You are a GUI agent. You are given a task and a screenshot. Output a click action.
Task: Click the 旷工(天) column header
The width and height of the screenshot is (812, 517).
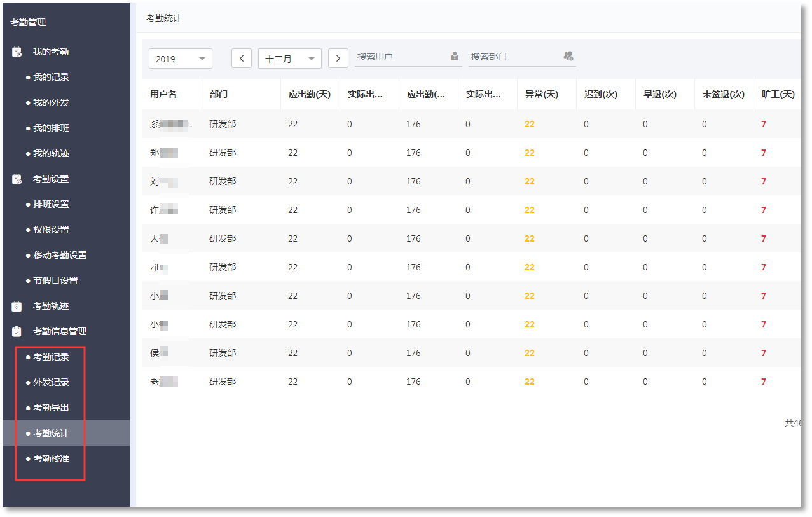tap(778, 94)
